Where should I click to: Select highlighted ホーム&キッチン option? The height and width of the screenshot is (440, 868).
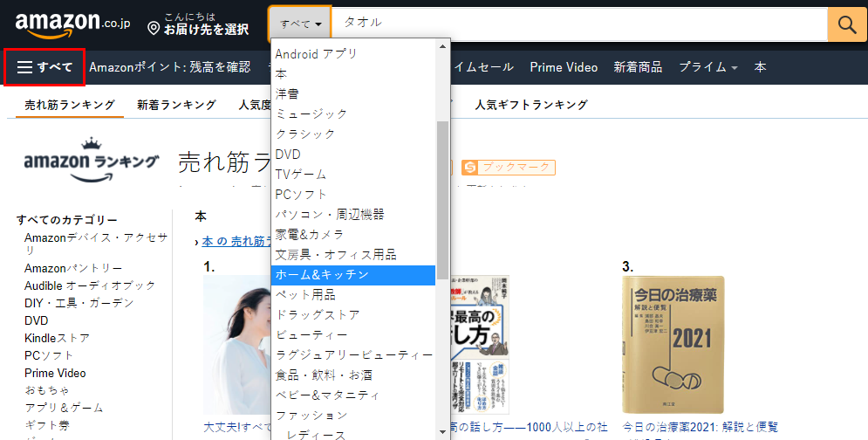353,275
